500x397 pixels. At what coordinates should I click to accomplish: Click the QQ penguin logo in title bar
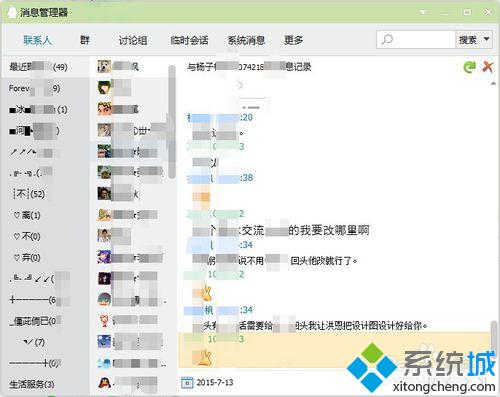pyautogui.click(x=12, y=13)
